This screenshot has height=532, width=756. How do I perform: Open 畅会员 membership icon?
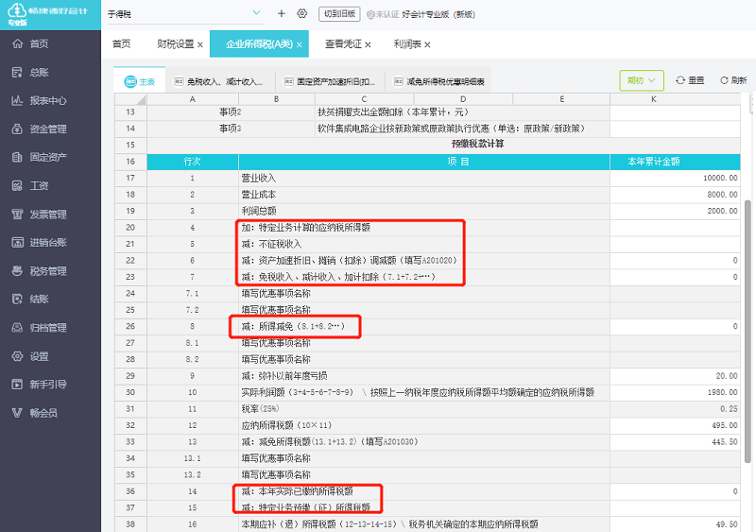(17, 413)
